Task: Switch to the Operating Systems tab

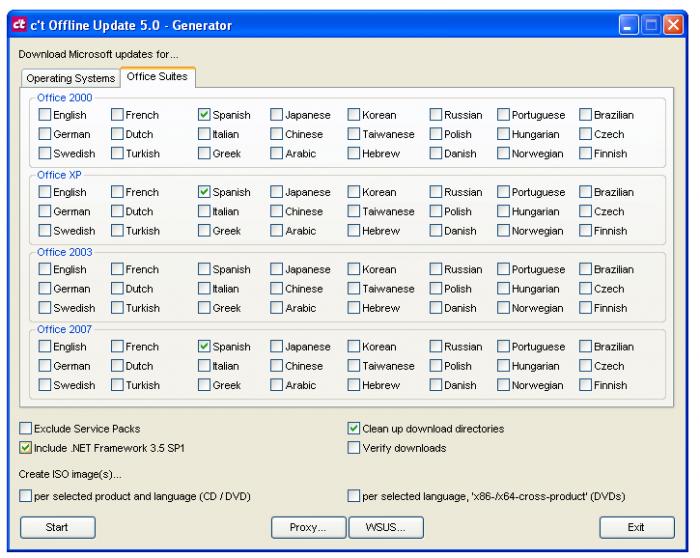Action: pos(68,78)
